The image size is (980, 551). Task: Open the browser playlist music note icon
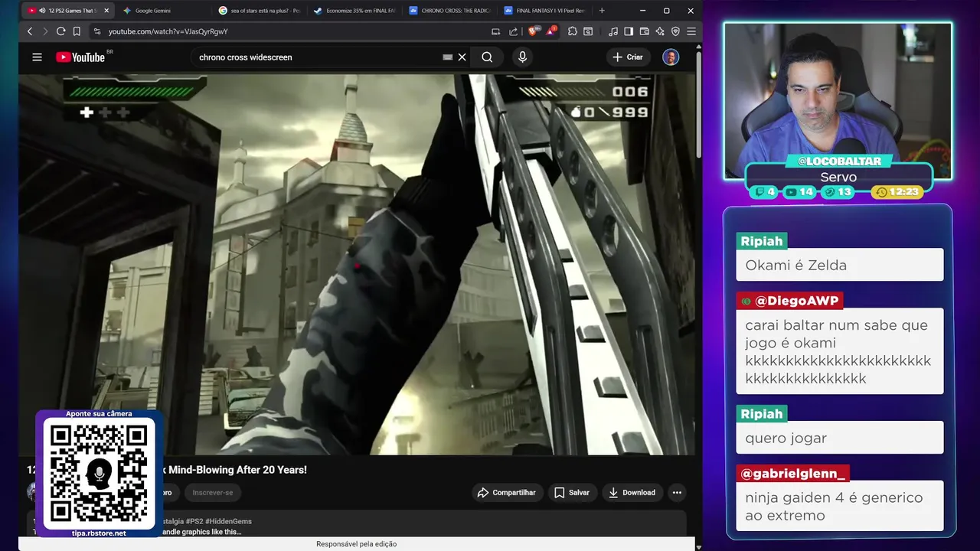(x=612, y=31)
